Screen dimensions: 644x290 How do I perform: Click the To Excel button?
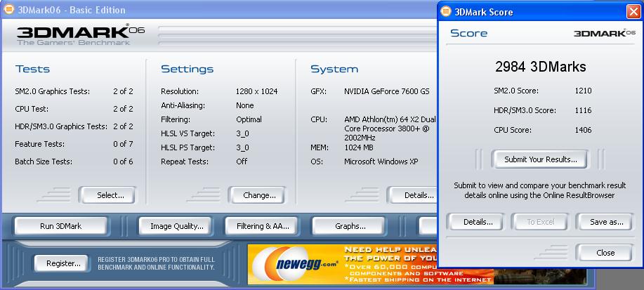tap(541, 222)
